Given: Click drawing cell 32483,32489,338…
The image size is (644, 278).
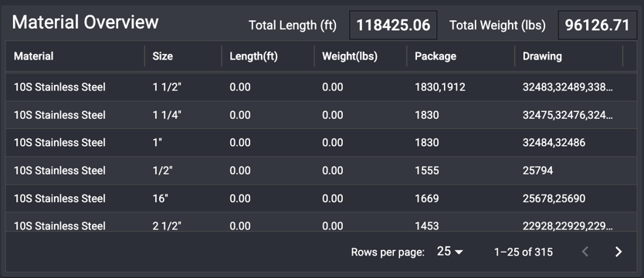Looking at the screenshot, I should coord(568,87).
